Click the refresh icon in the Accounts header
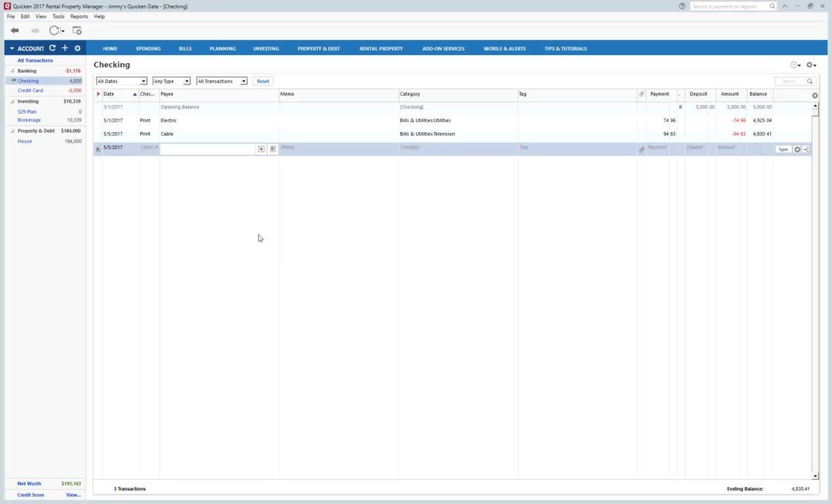 pyautogui.click(x=52, y=48)
